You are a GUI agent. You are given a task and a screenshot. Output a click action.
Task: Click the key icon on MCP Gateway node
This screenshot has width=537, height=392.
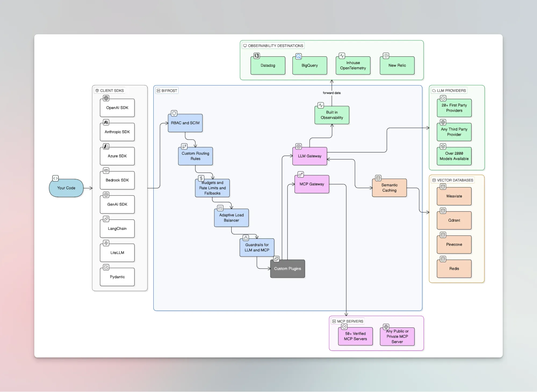point(301,175)
